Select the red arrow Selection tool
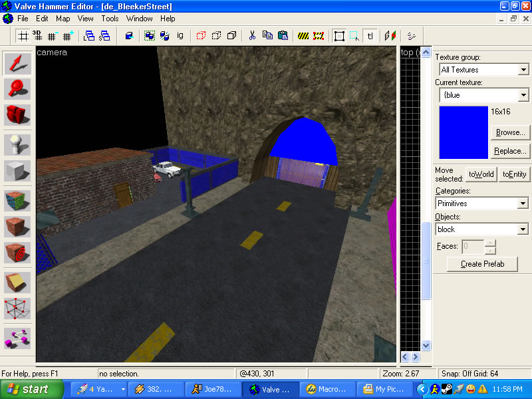Image resolution: width=532 pixels, height=399 pixels. point(17,63)
